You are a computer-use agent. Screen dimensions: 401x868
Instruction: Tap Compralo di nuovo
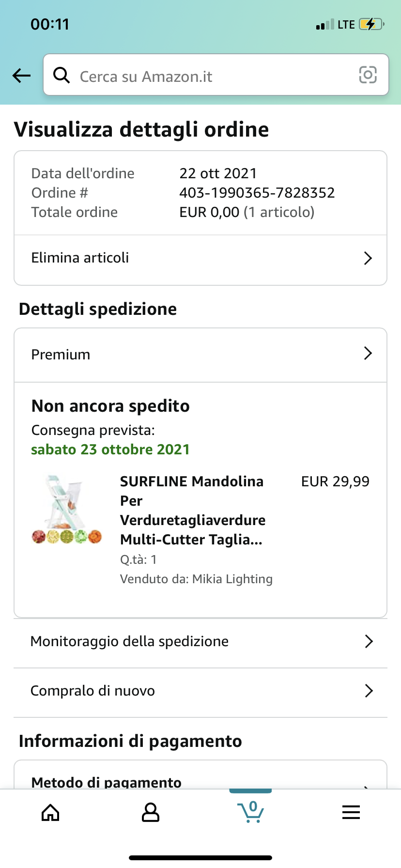pos(93,691)
